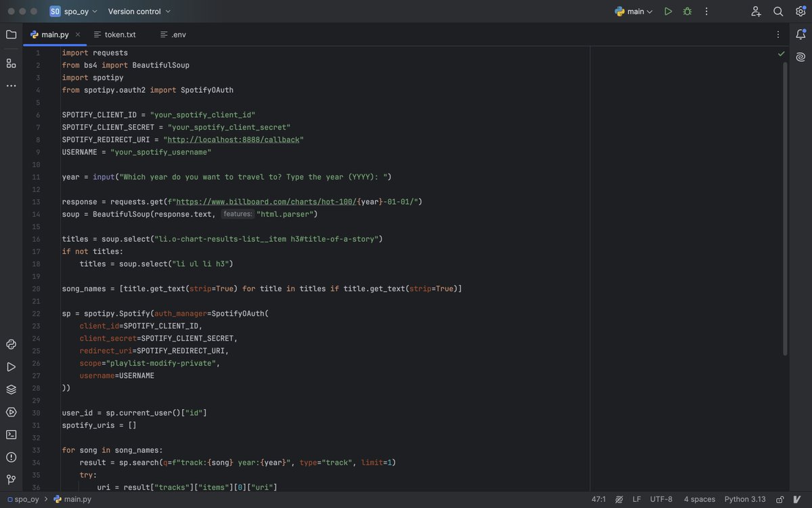
Task: Open the Services tool window icon
Action: tap(11, 412)
